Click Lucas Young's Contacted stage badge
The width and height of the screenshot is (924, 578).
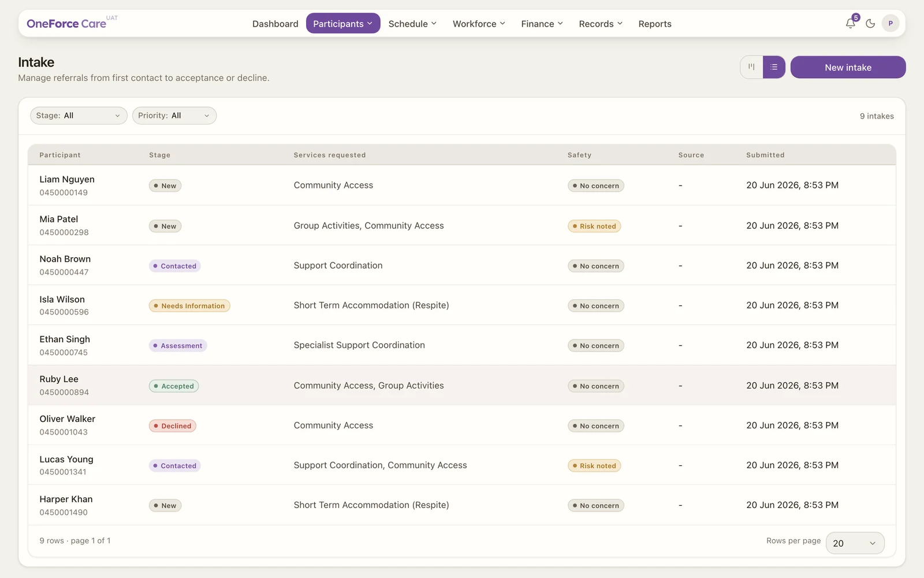point(175,466)
